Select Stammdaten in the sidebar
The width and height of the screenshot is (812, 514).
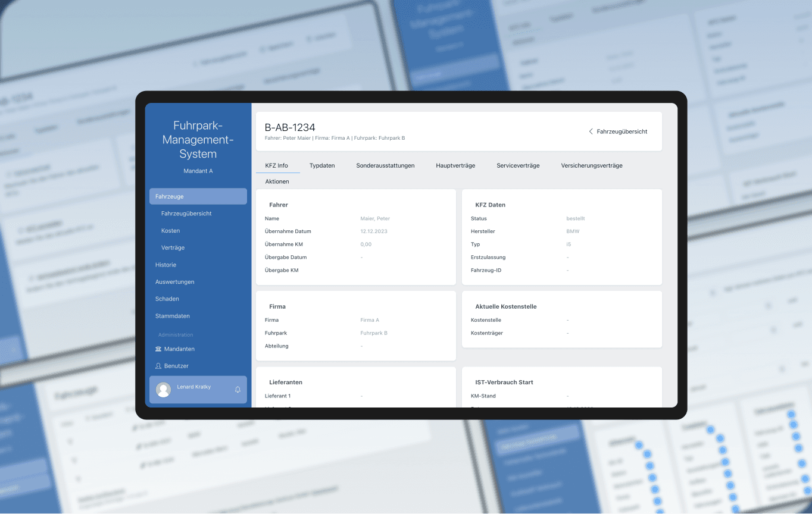[x=173, y=316]
